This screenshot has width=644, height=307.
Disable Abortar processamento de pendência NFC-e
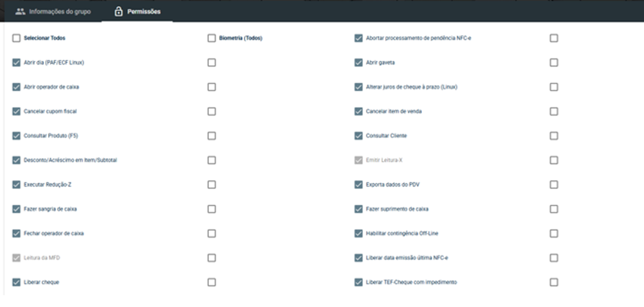pyautogui.click(x=358, y=38)
